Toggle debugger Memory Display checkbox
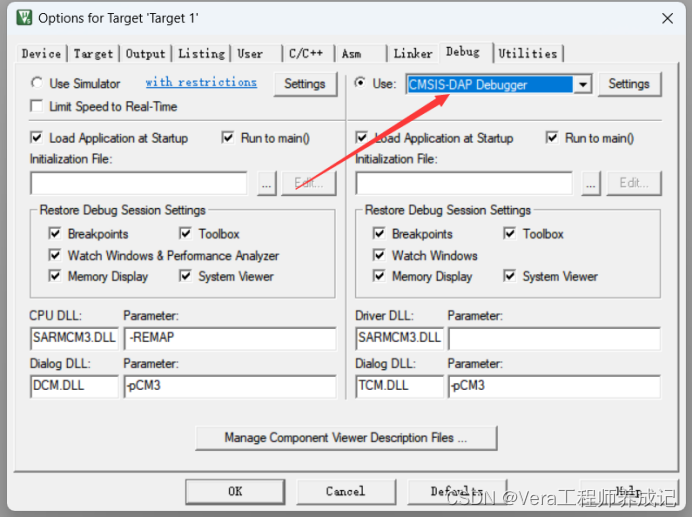The image size is (692, 517). click(379, 276)
